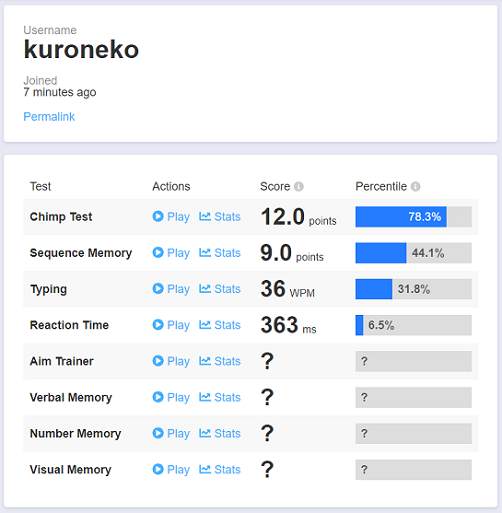The width and height of the screenshot is (502, 513).
Task: Click the Aim Trainer row label
Action: click(x=62, y=361)
